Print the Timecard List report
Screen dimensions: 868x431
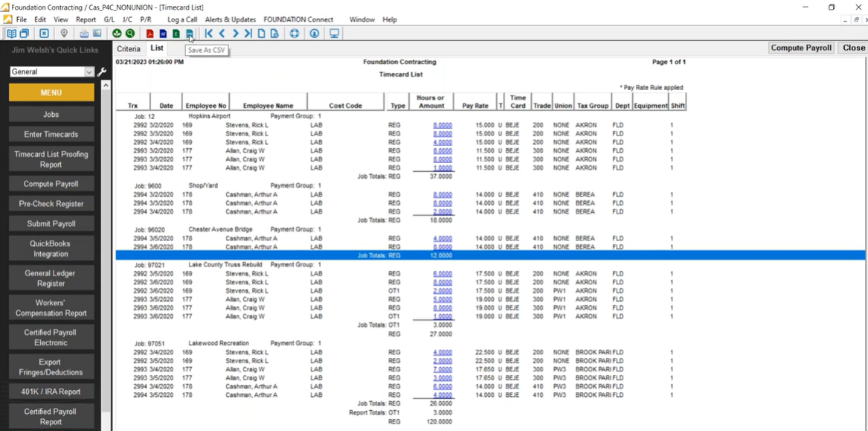click(x=83, y=33)
